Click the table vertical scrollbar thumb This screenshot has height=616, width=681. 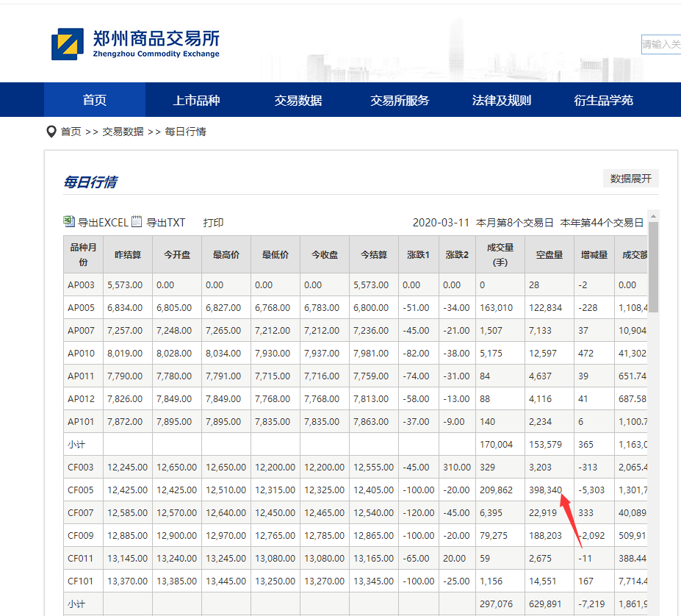pyautogui.click(x=653, y=267)
